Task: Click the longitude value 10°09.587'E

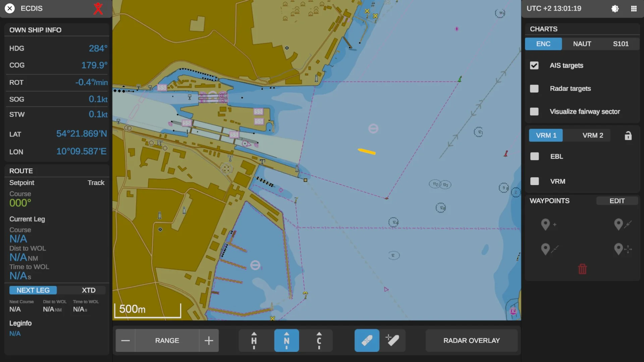Action: [82, 152]
